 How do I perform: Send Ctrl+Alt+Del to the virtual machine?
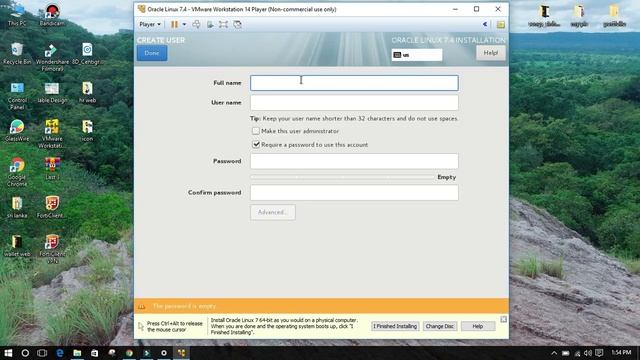[x=196, y=24]
